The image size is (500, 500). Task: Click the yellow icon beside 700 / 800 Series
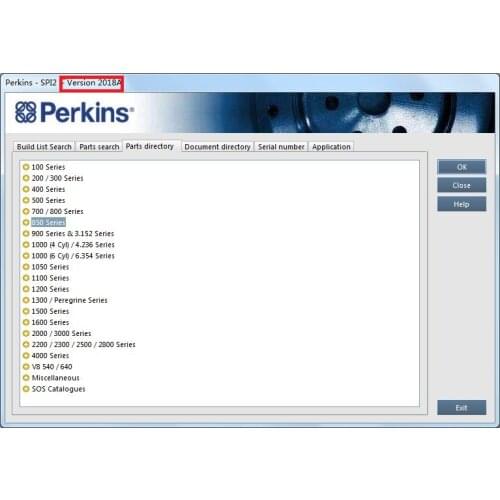pos(26,211)
